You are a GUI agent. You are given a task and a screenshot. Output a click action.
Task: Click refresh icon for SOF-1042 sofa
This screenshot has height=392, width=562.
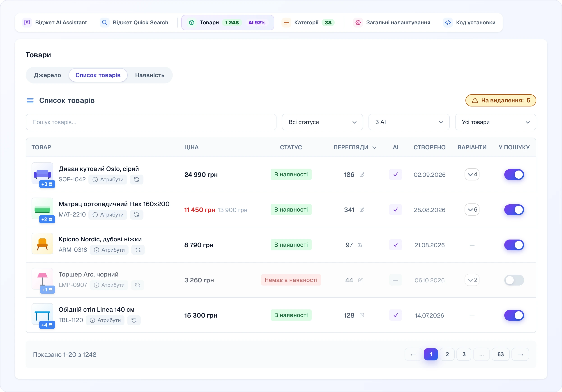click(137, 180)
